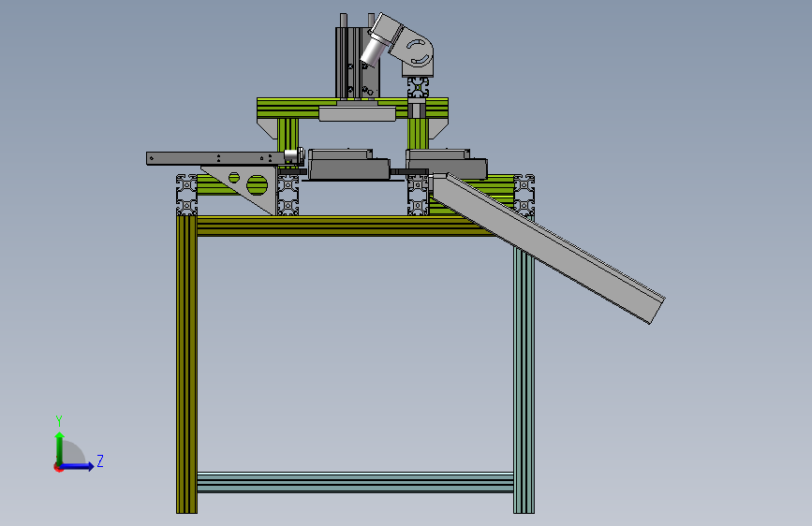Select the vertical gray cylinder column on gantry

tap(357, 62)
